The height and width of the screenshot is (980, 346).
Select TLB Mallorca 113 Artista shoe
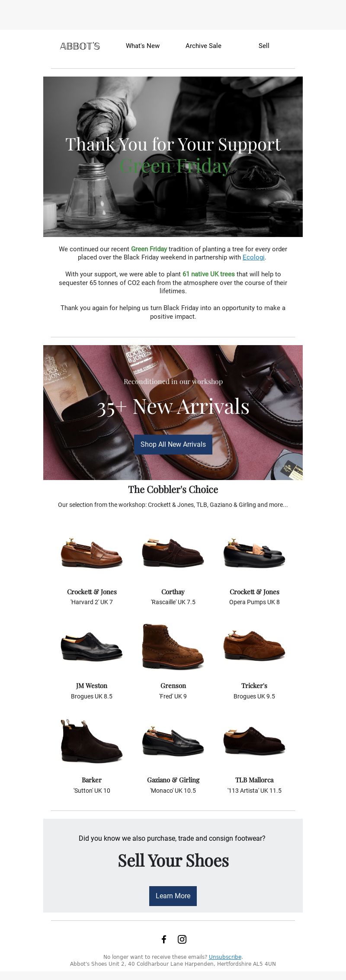pos(254,741)
